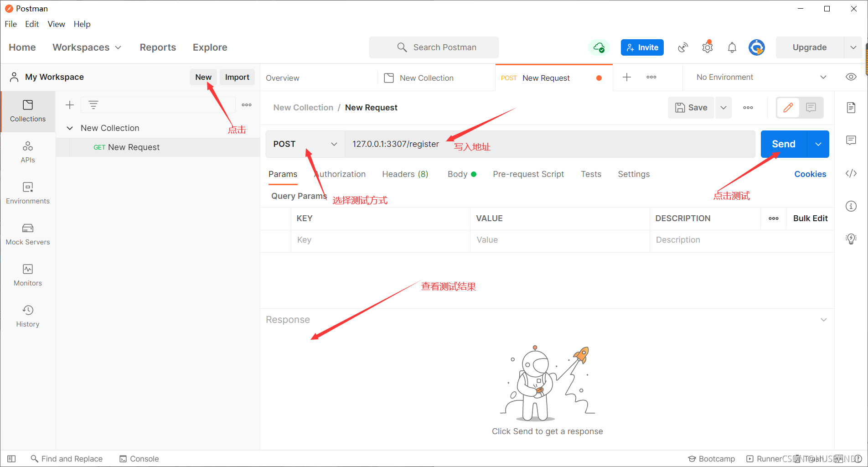This screenshot has width=868, height=467.
Task: Open the params table column options ellipsis
Action: pyautogui.click(x=774, y=218)
